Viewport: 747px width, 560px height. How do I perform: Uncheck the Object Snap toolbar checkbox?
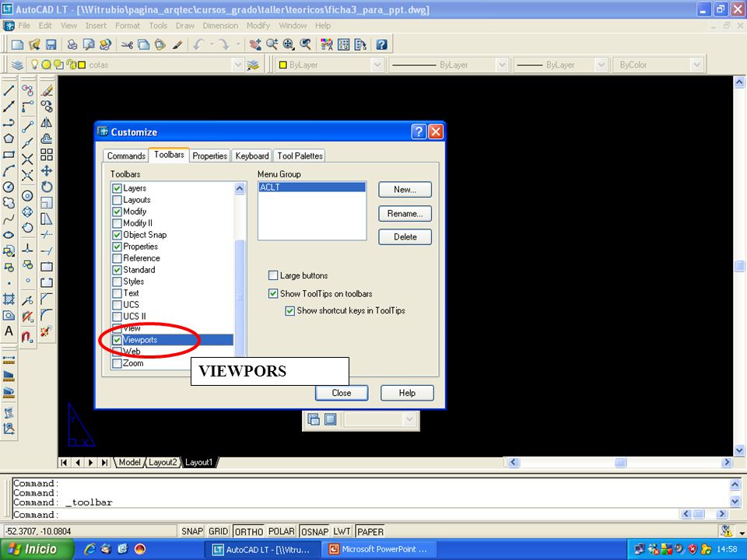click(x=117, y=235)
